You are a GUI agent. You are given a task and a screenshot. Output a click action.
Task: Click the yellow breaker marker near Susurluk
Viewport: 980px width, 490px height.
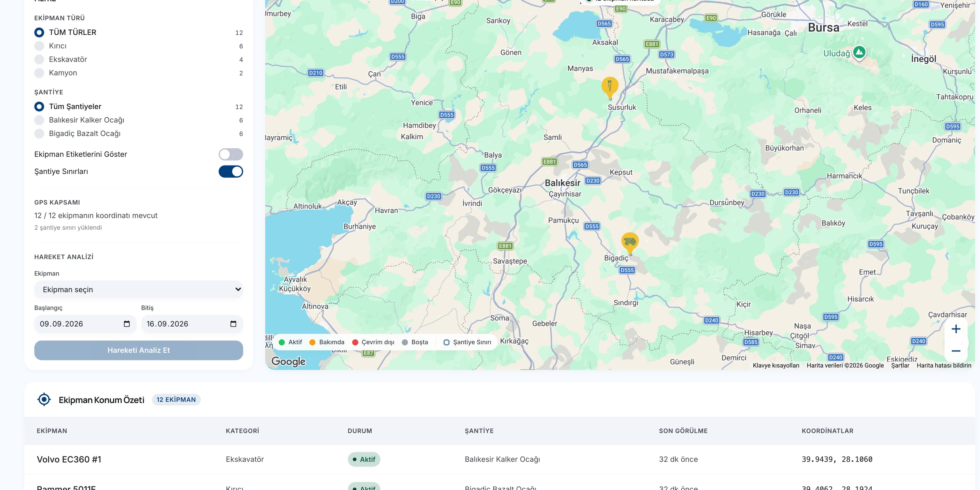[x=610, y=87]
